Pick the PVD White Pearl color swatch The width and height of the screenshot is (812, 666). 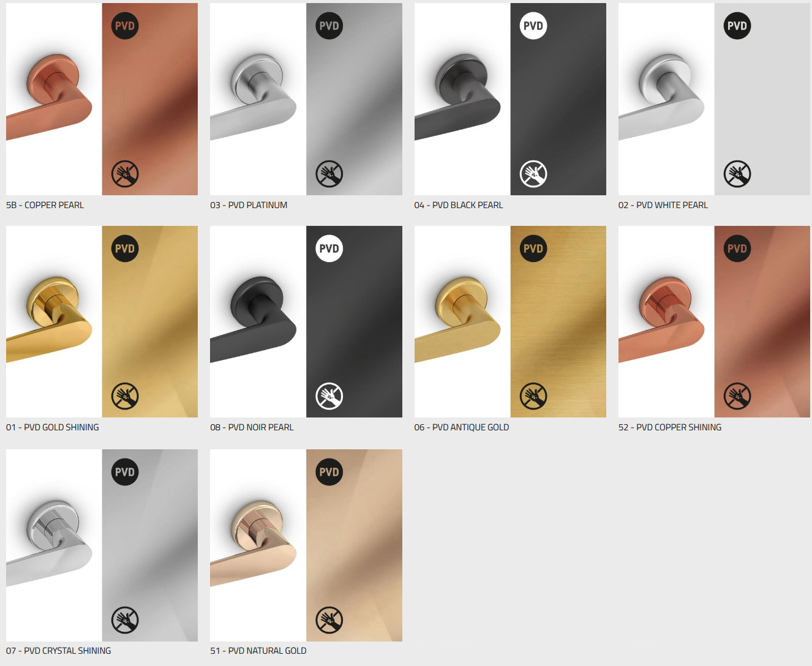(x=762, y=99)
